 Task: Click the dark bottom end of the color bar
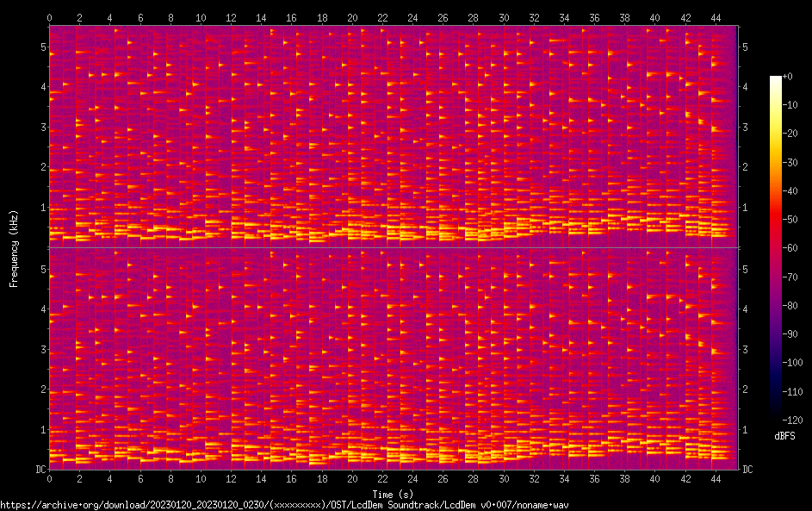(775, 415)
